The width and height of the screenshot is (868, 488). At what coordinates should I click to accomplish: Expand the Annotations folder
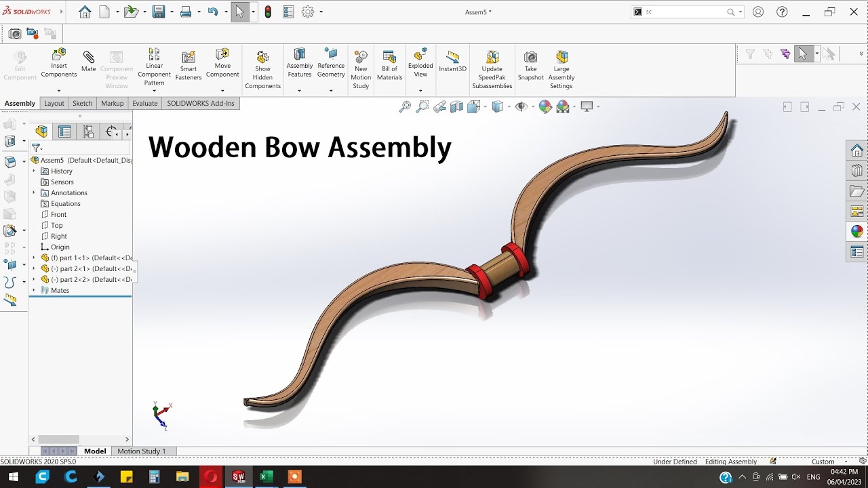point(34,192)
